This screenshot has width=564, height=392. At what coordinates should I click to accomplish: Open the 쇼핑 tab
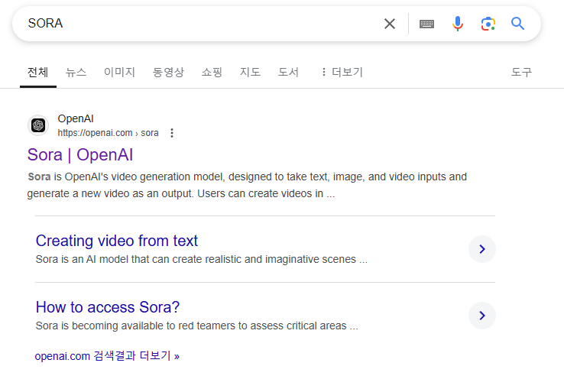[212, 72]
